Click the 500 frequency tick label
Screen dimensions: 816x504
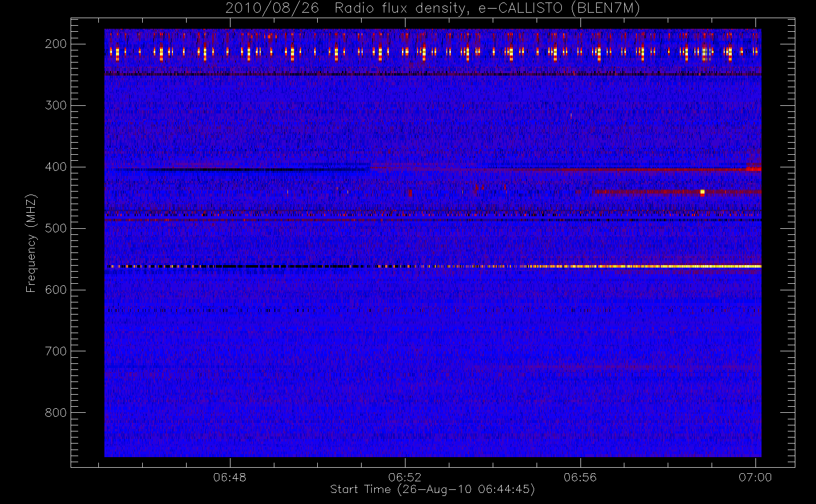55,228
